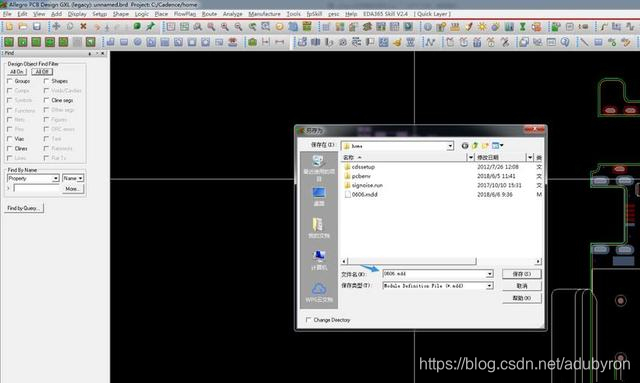
Task: Open the WPS cloud shortcut in dialog sidebar
Action: 319,292
